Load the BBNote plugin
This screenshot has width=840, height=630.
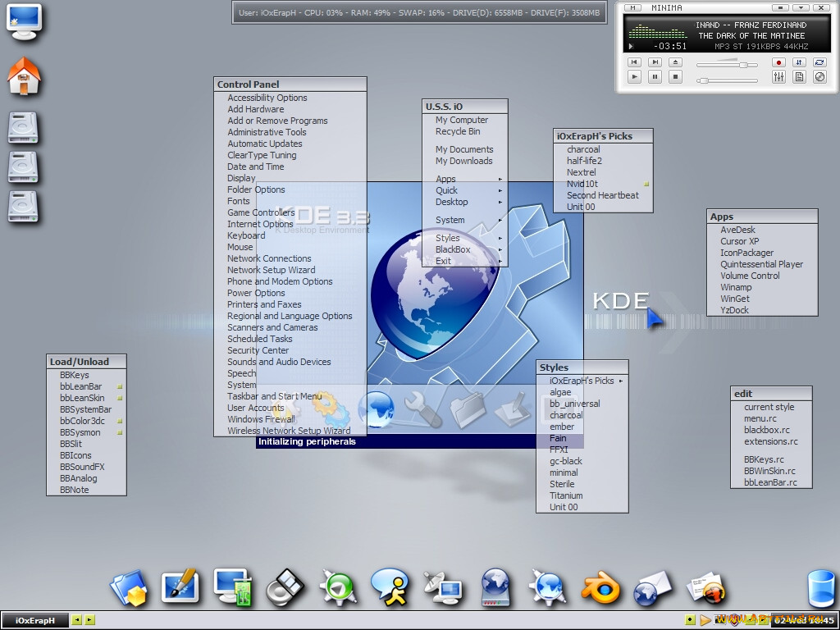[x=86, y=490]
